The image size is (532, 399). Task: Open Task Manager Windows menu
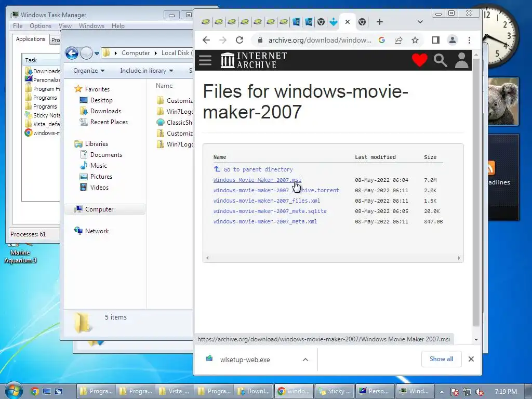click(x=91, y=26)
